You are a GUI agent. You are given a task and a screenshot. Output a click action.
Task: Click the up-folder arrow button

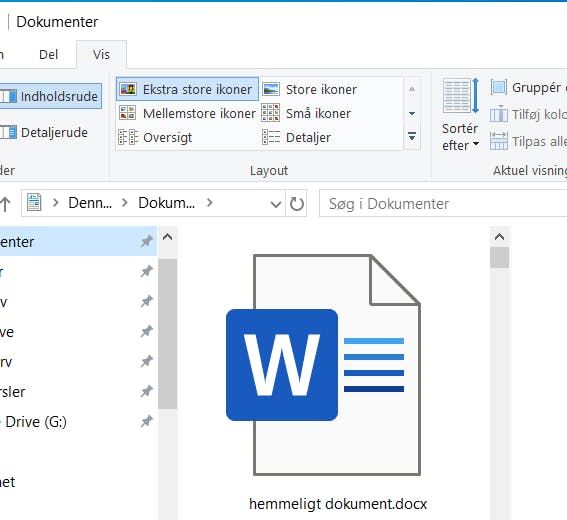pyautogui.click(x=5, y=204)
